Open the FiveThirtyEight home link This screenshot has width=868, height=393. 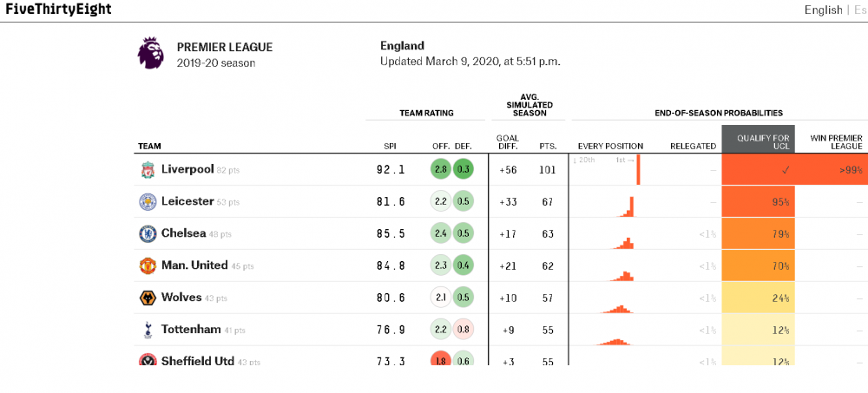[x=58, y=10]
